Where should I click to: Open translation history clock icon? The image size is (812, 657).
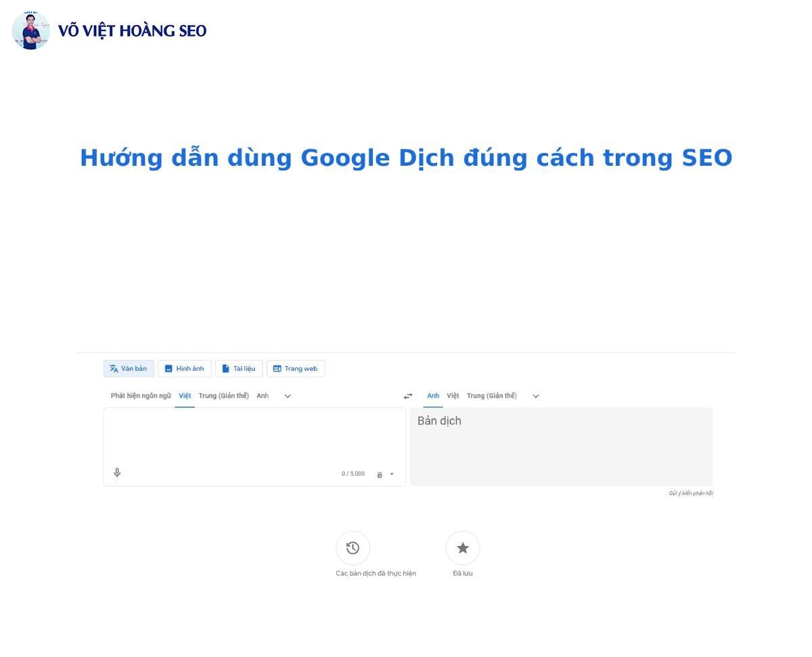coord(353,548)
